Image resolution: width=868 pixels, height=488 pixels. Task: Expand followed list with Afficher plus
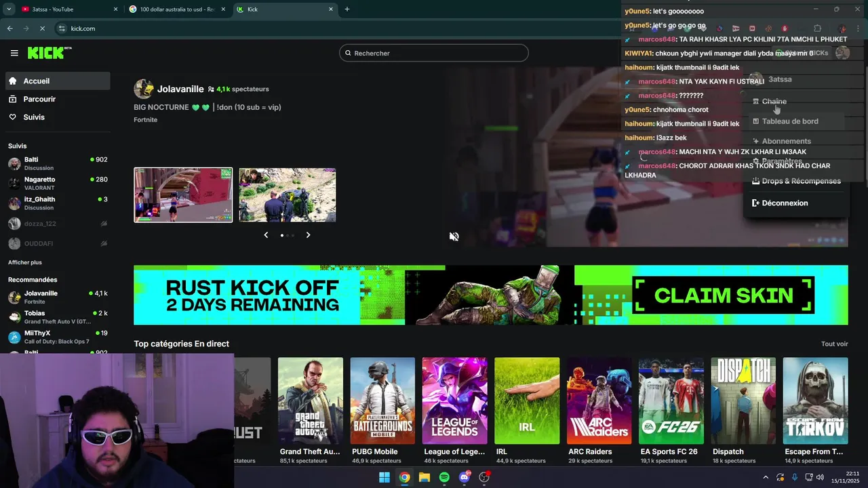tap(25, 262)
